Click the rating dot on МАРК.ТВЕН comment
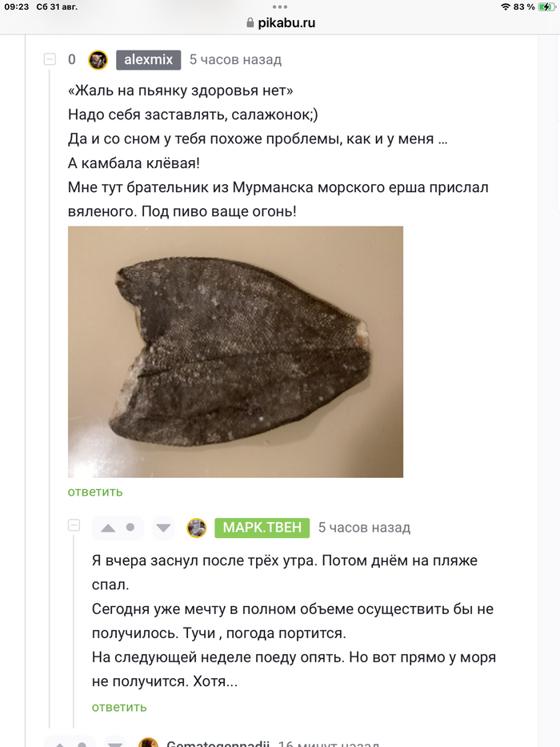 (x=130, y=528)
